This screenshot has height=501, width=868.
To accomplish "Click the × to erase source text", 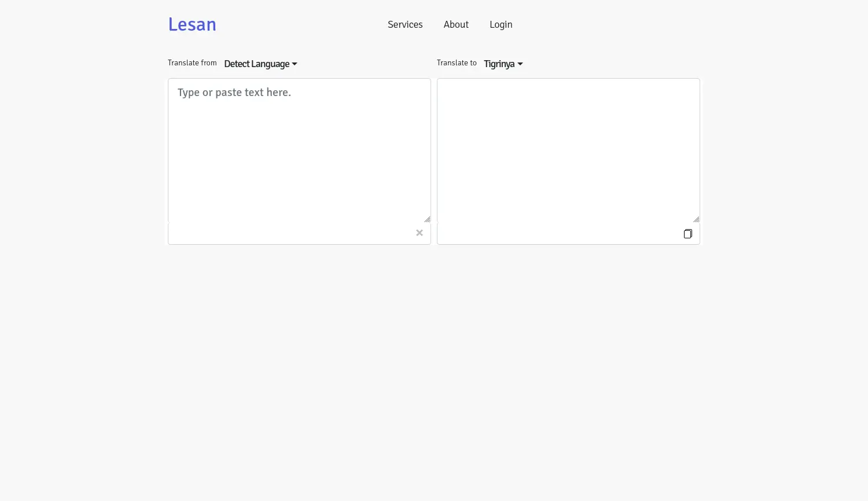I will (x=420, y=233).
